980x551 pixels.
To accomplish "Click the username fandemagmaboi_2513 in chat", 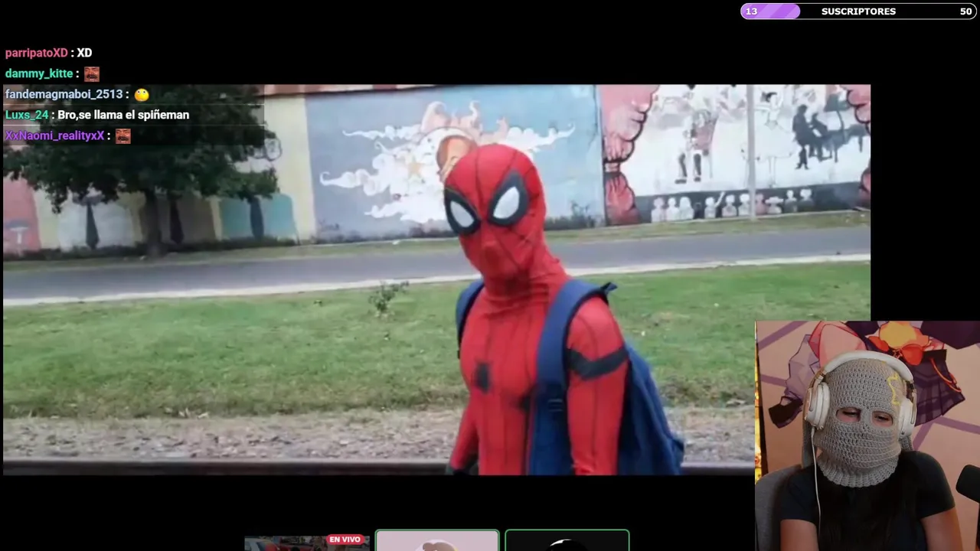I will [64, 94].
